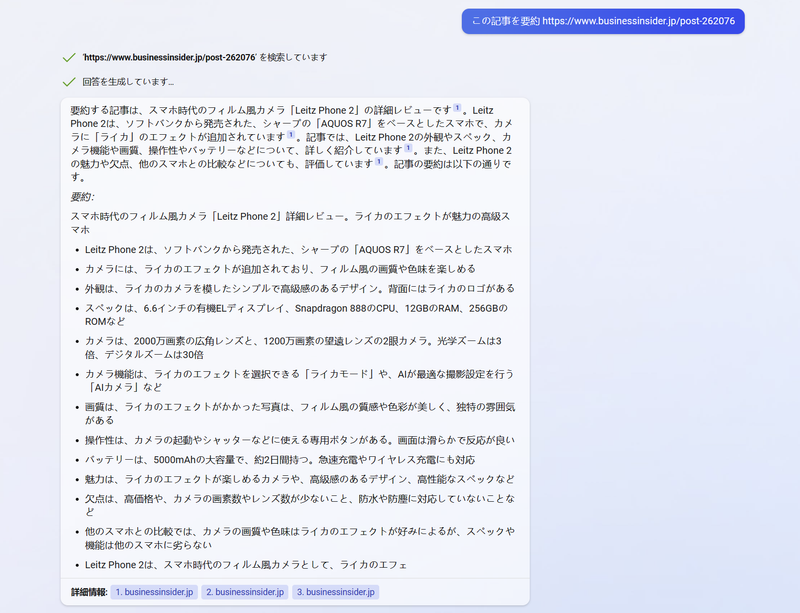This screenshot has height=613, width=800.
Task: Click the green checkmark beside the search status
Action: [69, 58]
